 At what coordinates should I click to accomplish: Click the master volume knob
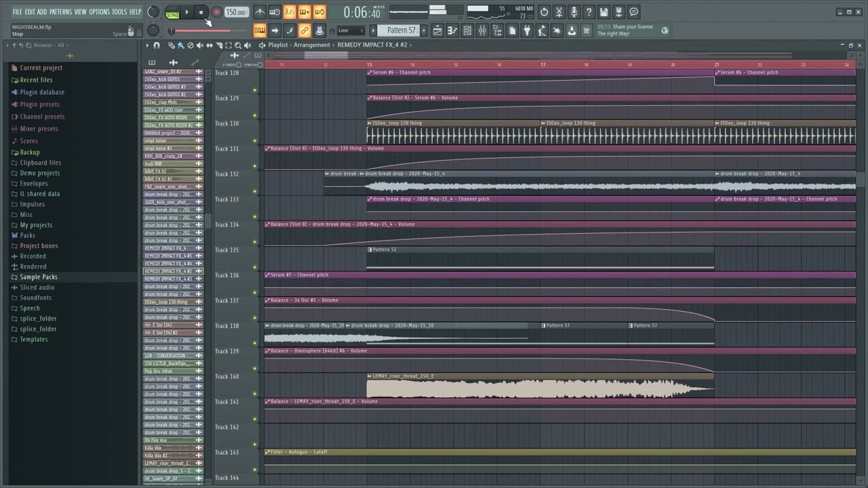[x=153, y=12]
